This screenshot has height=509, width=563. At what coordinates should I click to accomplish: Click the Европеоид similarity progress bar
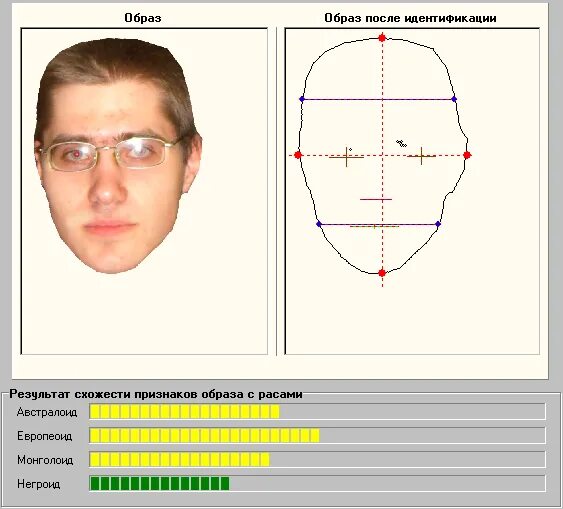[x=317, y=435]
